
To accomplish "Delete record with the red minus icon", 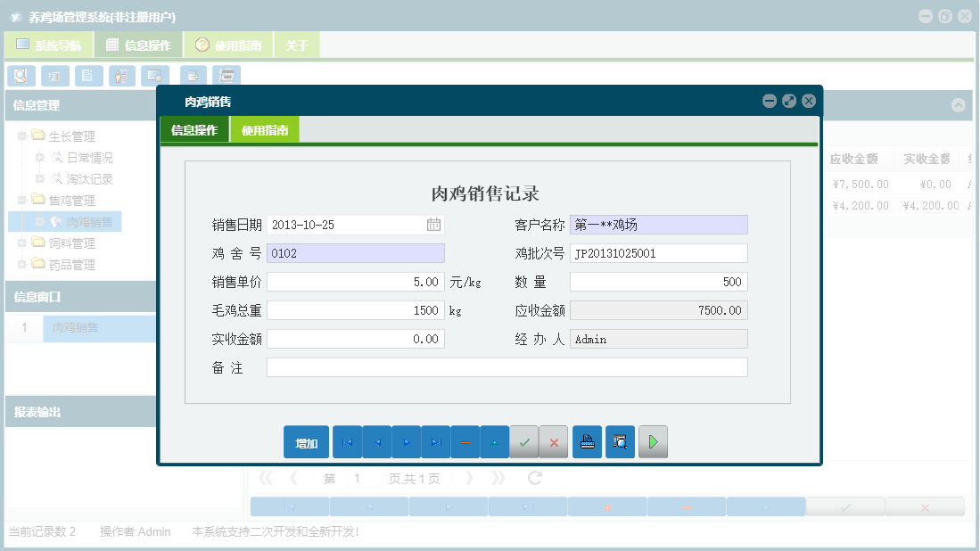I will coord(465,442).
